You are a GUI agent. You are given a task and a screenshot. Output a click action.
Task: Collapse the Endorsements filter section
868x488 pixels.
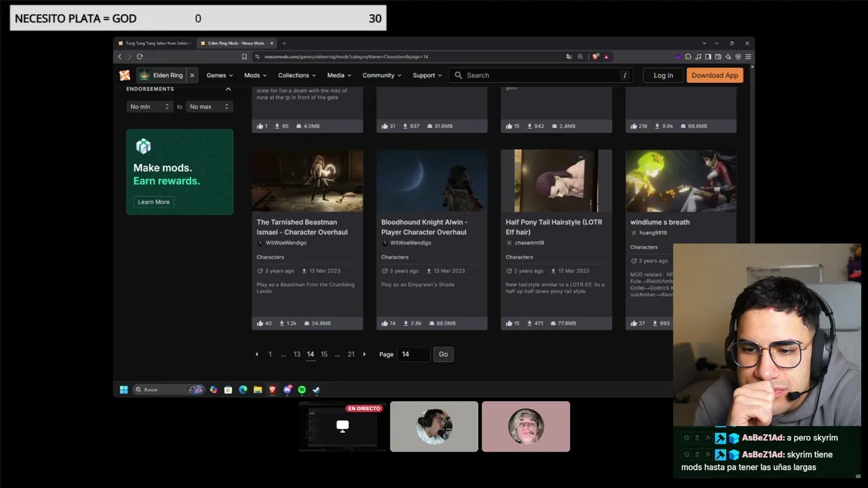click(x=228, y=89)
